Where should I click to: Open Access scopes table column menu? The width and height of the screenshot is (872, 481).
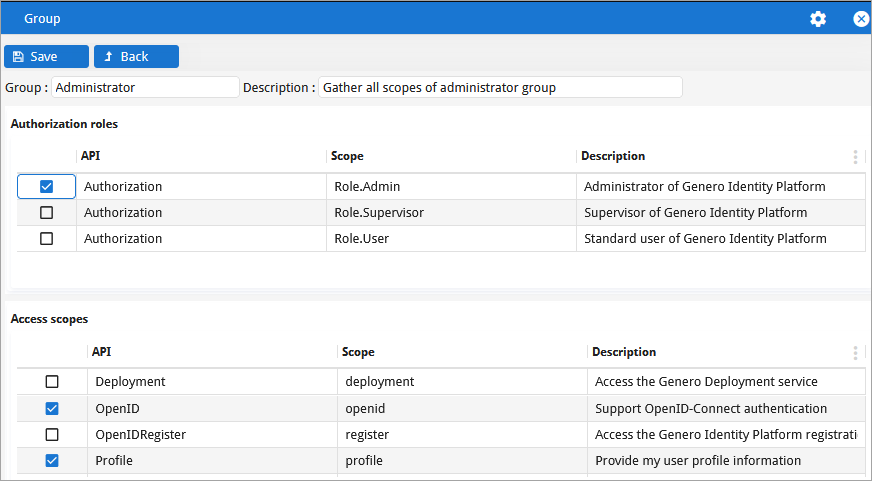[x=855, y=353]
